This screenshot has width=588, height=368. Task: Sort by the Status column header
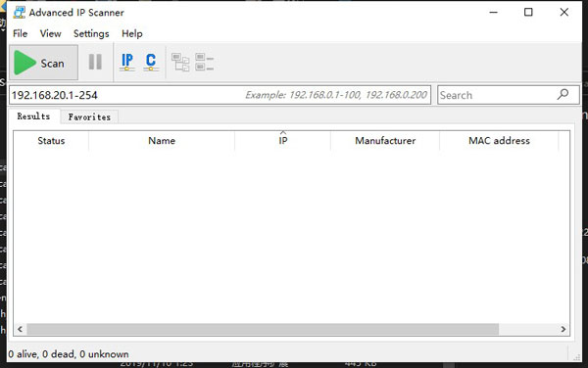pos(51,141)
